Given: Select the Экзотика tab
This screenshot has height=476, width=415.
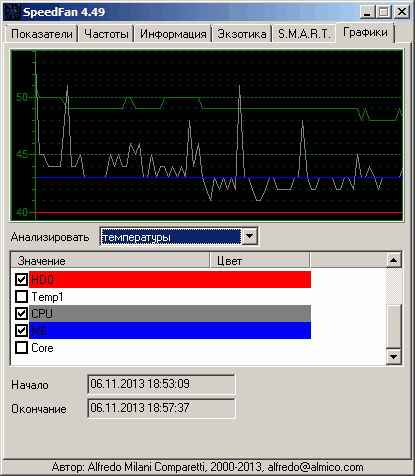Looking at the screenshot, I should coord(242,34).
